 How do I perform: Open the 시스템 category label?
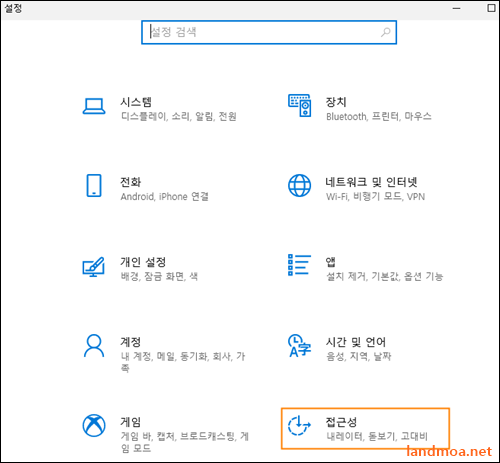tap(136, 102)
